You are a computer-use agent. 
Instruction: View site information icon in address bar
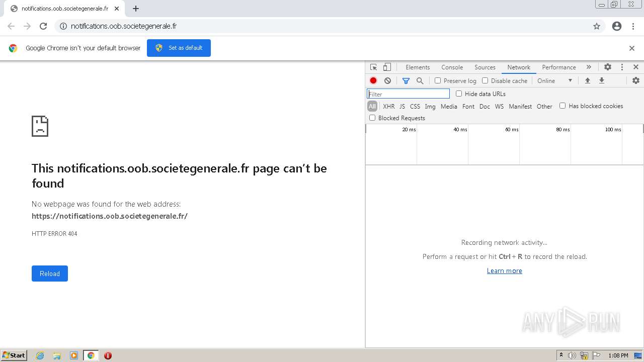point(63,26)
